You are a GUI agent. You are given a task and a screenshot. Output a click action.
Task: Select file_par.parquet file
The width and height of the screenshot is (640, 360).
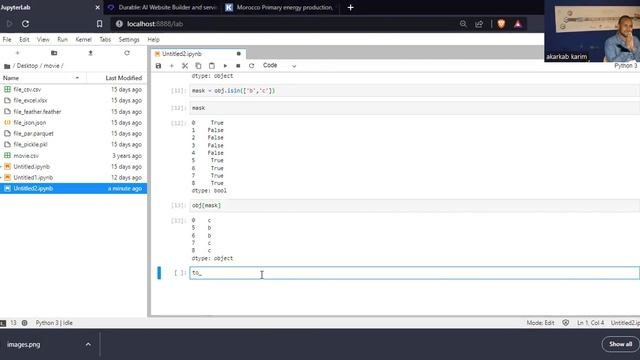point(73,133)
